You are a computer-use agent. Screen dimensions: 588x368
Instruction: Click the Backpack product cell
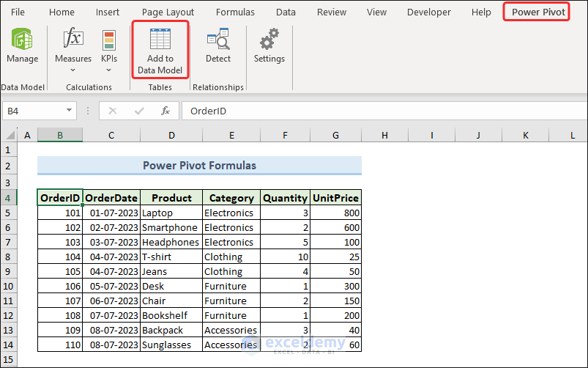click(x=171, y=330)
